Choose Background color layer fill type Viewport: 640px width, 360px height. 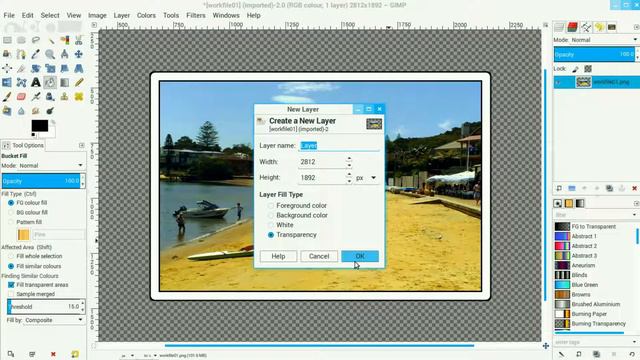coord(298,215)
